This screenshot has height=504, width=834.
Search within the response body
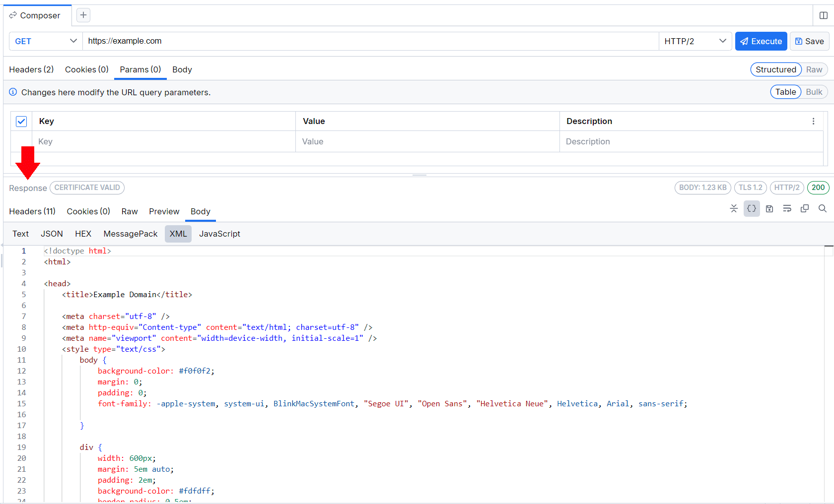(823, 209)
